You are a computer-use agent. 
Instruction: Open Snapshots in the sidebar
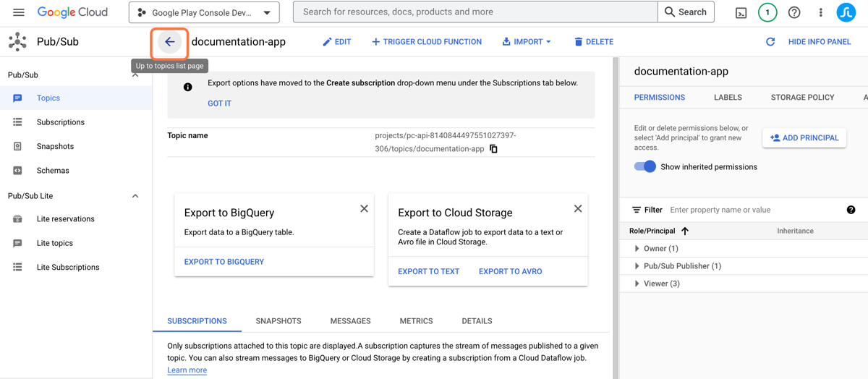(x=76, y=146)
